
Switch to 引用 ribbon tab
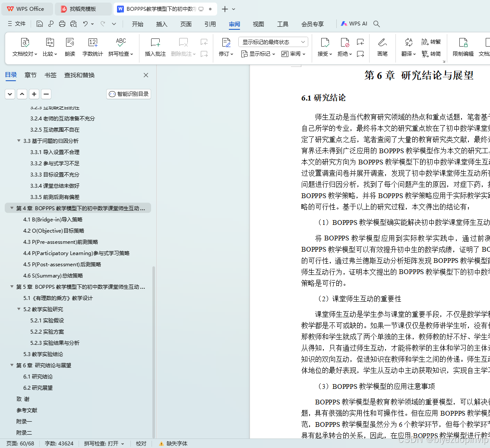210,24
